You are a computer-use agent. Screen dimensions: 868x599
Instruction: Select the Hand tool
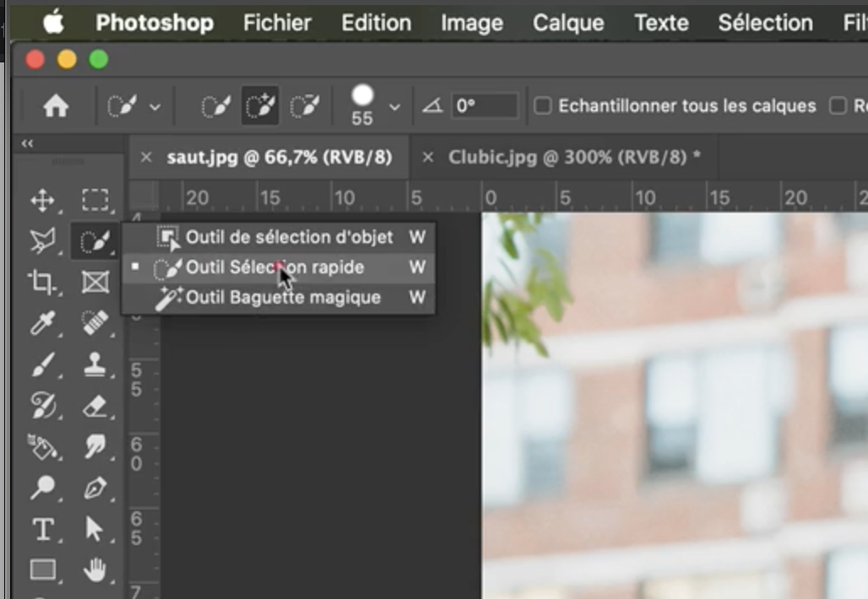pos(95,570)
